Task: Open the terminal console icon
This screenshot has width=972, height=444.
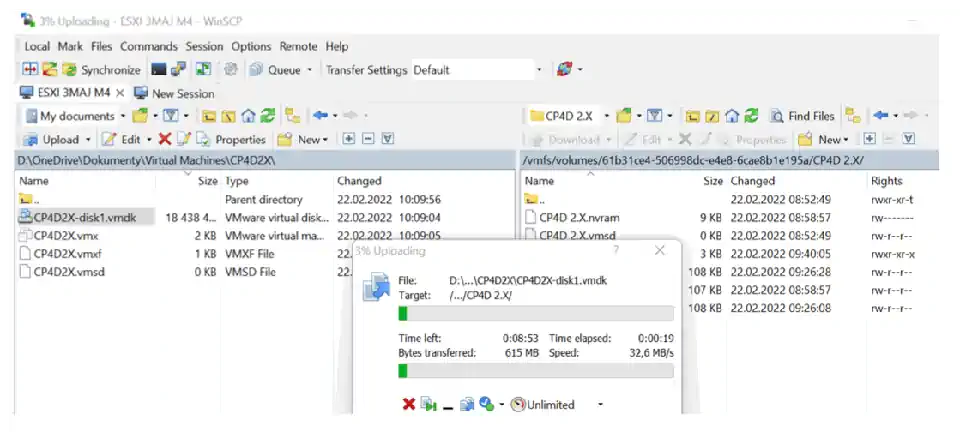Action: [x=159, y=69]
